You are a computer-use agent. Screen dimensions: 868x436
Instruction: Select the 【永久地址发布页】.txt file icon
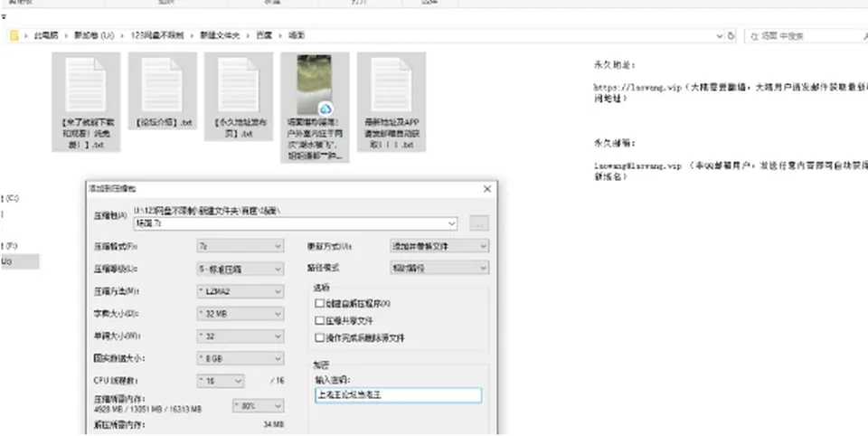pyautogui.click(x=238, y=85)
